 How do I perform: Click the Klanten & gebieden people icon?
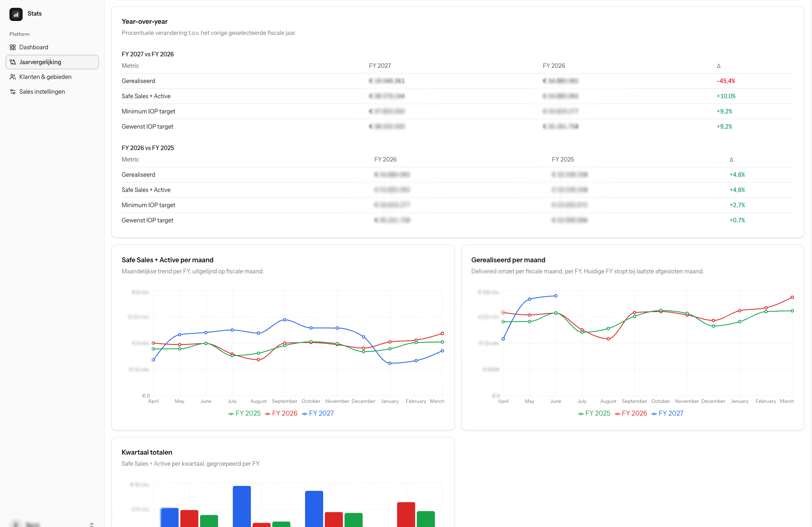point(13,77)
